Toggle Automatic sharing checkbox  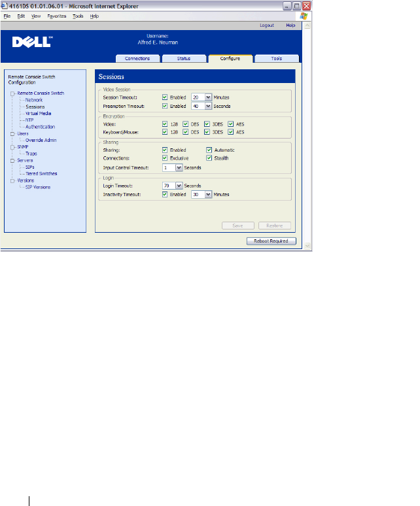209,150
